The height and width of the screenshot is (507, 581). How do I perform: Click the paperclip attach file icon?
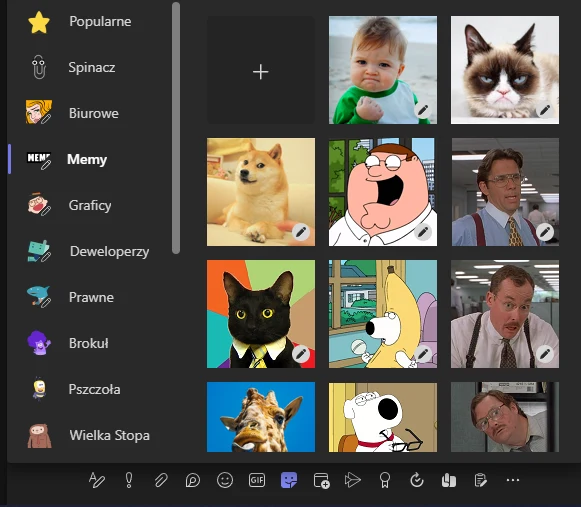click(161, 480)
